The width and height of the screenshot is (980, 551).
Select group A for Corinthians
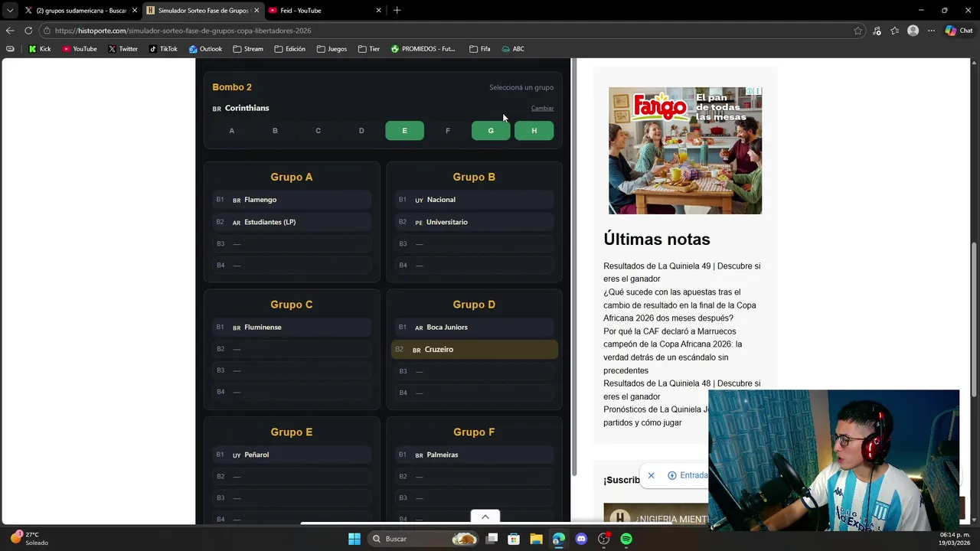pyautogui.click(x=231, y=131)
